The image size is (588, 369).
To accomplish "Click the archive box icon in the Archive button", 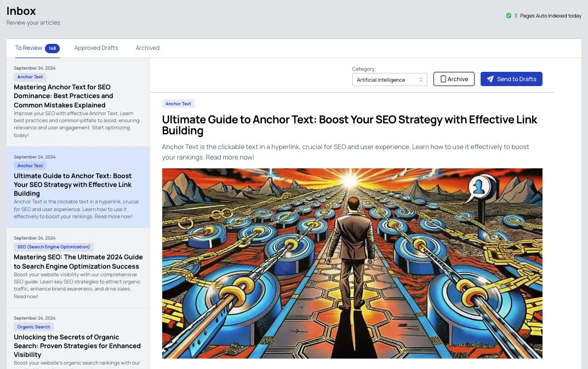I will (x=443, y=79).
